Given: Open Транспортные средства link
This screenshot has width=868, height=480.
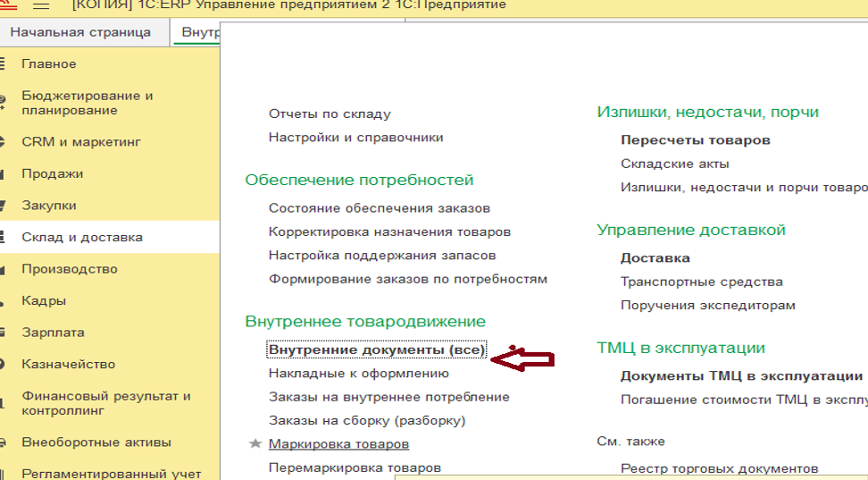Looking at the screenshot, I should (701, 282).
